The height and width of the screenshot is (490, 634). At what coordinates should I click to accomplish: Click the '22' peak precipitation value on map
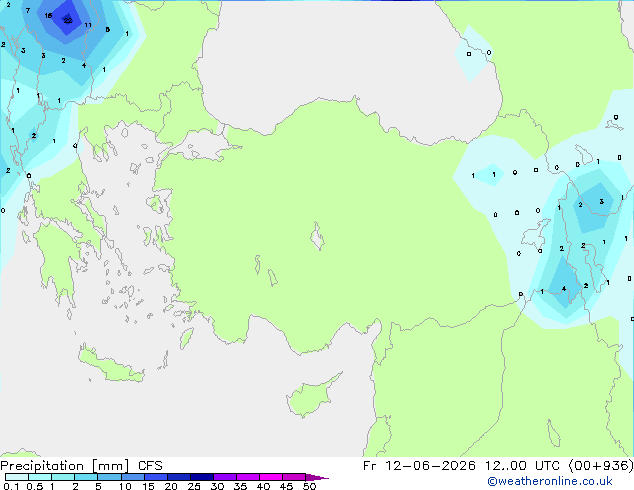[68, 20]
